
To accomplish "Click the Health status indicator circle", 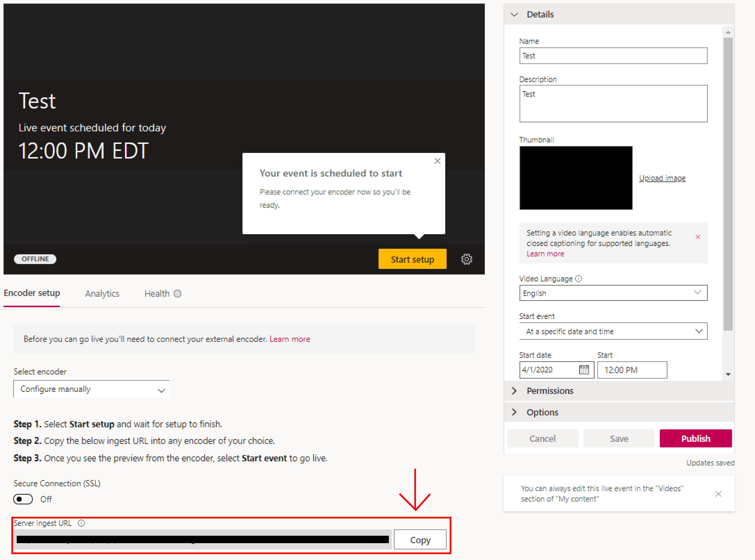I will [x=178, y=294].
